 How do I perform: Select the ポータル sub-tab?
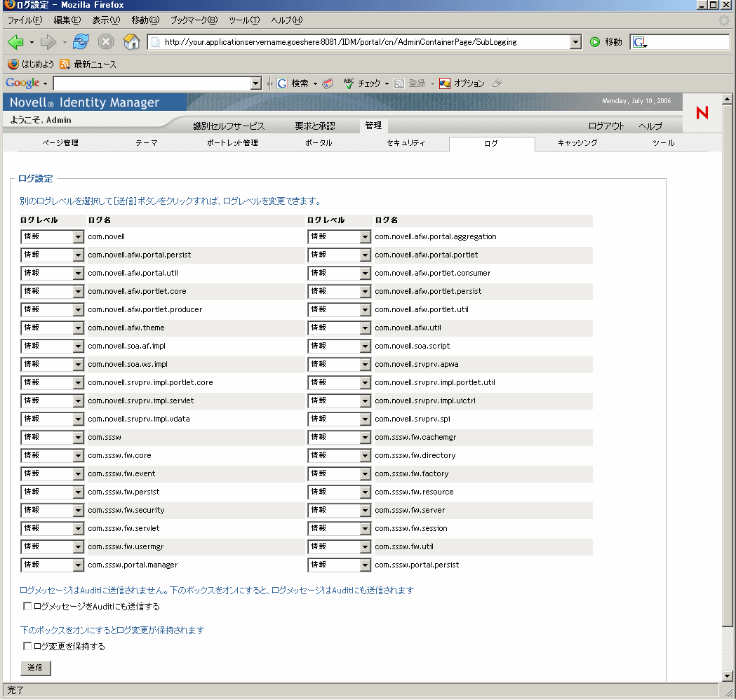[319, 142]
